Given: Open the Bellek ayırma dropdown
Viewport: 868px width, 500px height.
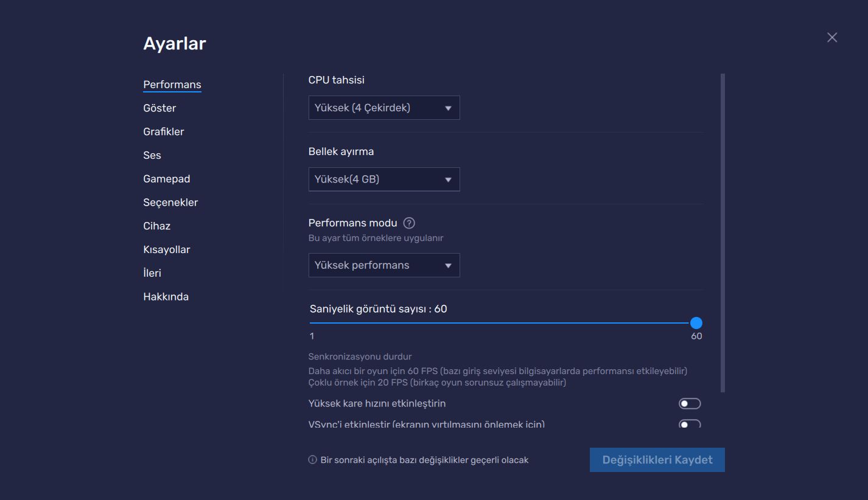Looking at the screenshot, I should [384, 179].
